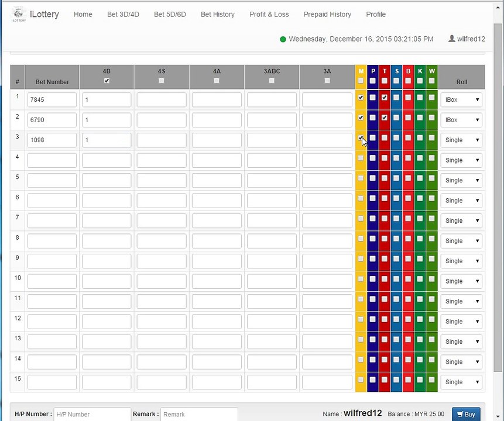Click the green online status dot
Image resolution: width=504 pixels, height=421 pixels.
pyautogui.click(x=283, y=40)
